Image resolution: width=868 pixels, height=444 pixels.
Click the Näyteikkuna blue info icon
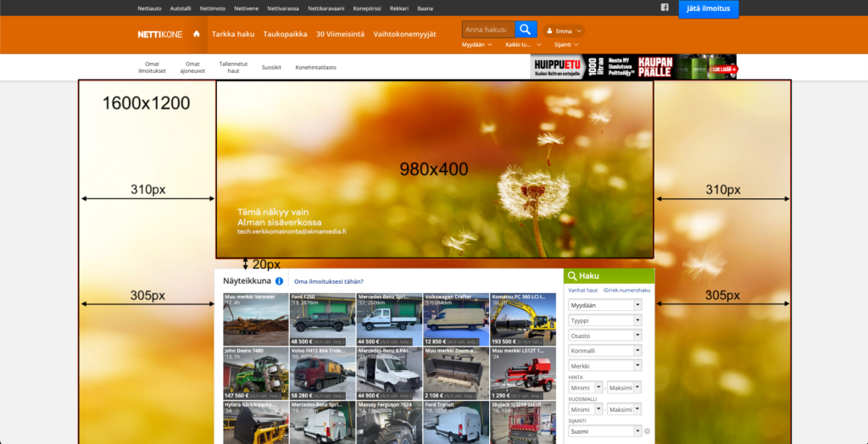coord(279,281)
